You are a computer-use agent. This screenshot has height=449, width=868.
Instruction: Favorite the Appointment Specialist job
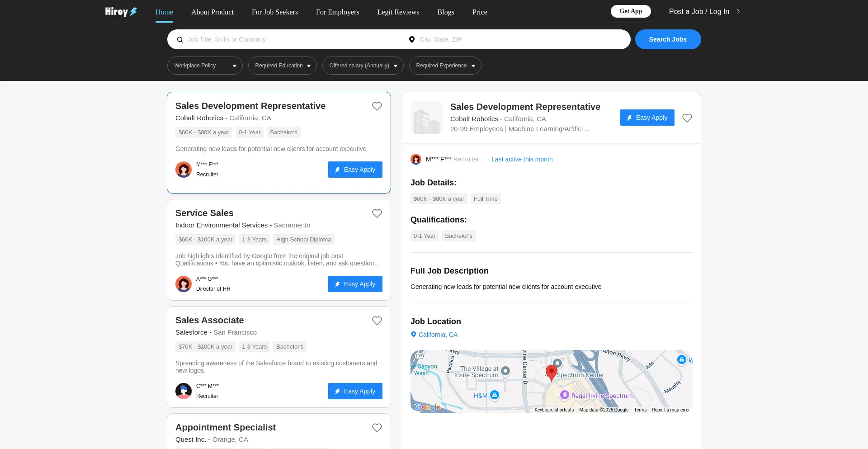tap(377, 428)
